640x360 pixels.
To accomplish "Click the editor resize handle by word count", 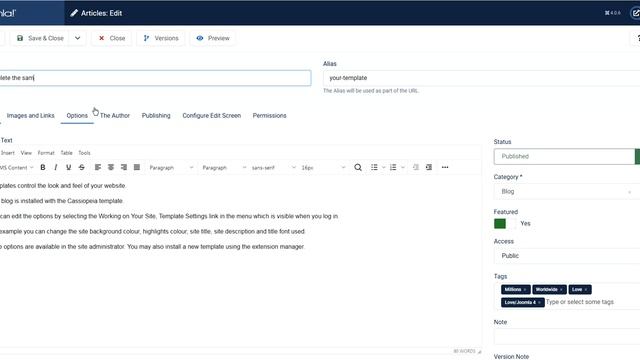I will pos(480,351).
